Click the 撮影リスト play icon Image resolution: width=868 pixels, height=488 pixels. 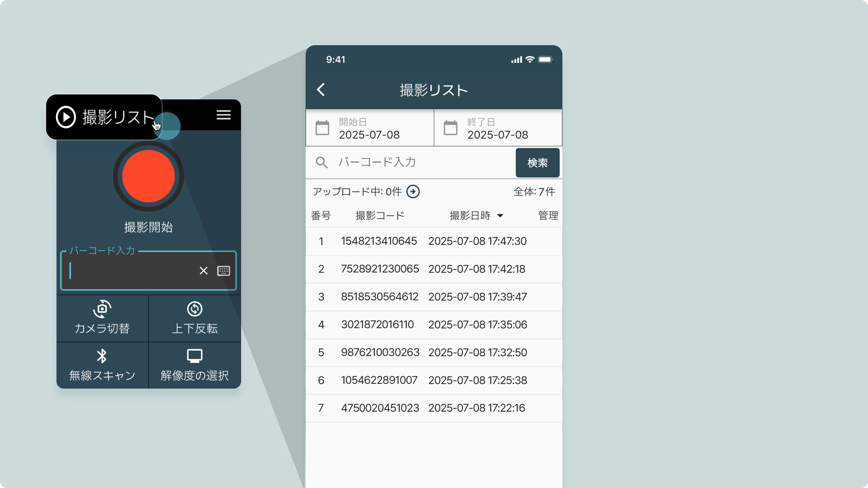[x=66, y=117]
